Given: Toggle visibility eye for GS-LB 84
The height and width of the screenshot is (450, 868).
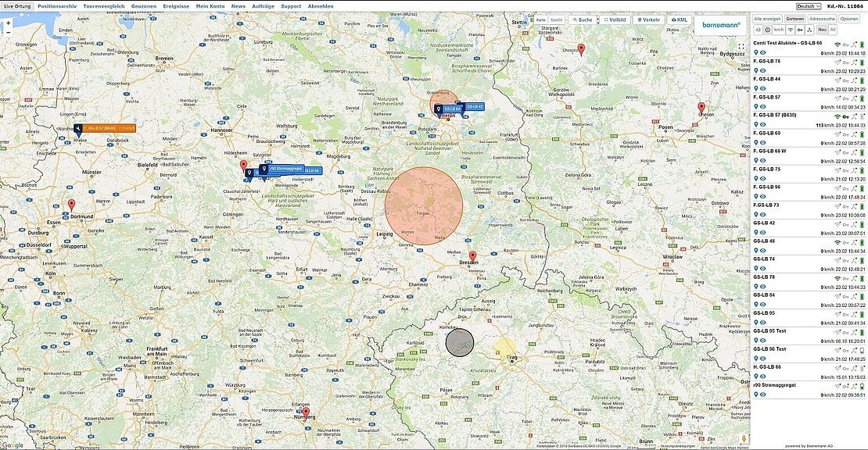Looking at the screenshot, I should 762,305.
